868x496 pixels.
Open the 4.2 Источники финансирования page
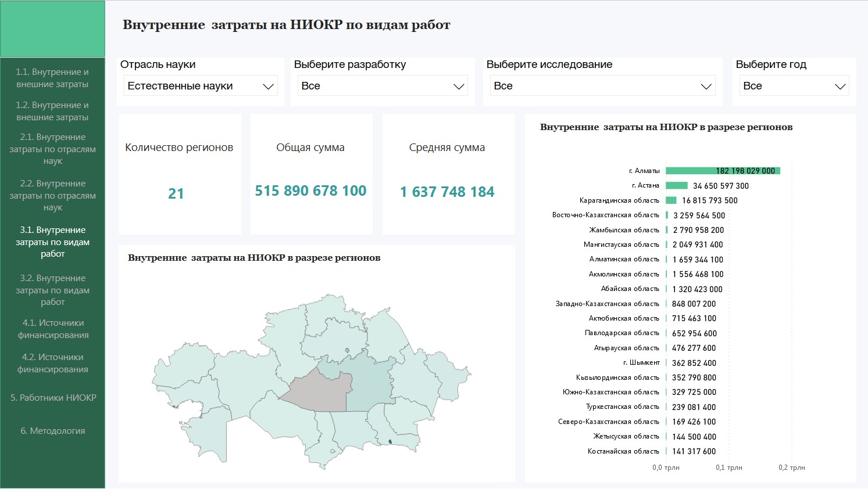[x=52, y=363]
